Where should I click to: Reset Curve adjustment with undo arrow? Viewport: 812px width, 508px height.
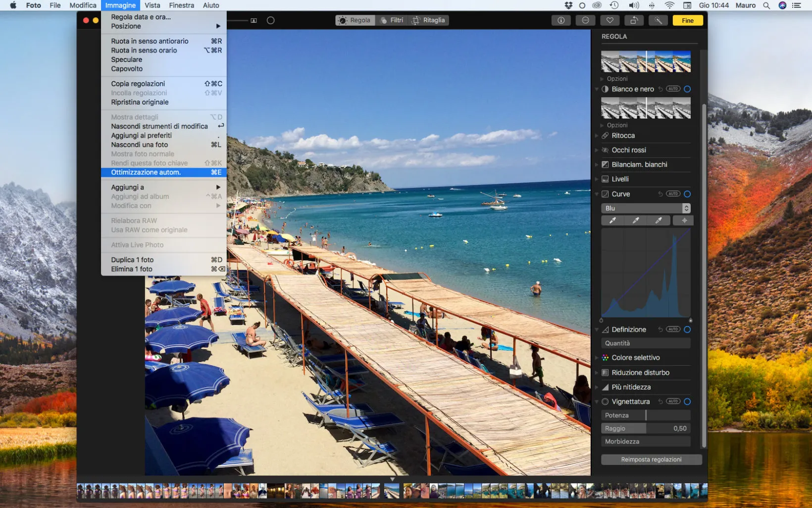point(660,194)
